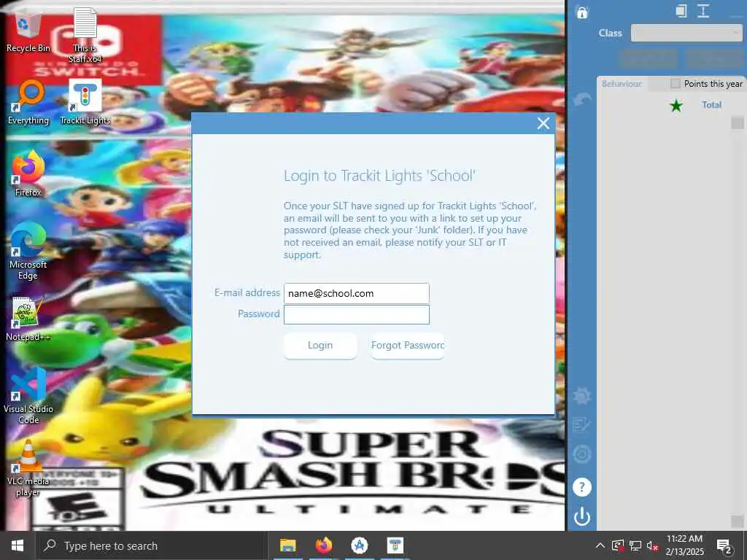
Task: Open the Class dropdown
Action: coord(686,33)
